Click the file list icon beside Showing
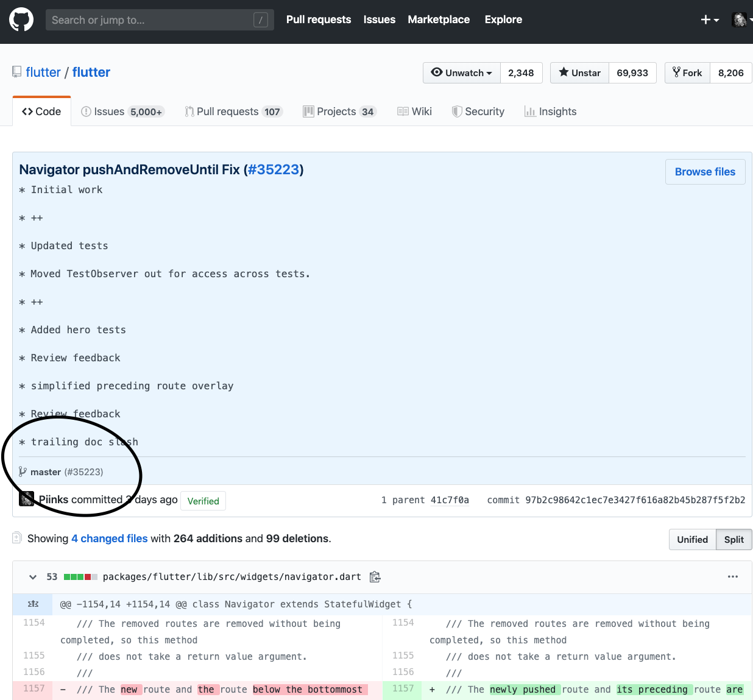 17,538
